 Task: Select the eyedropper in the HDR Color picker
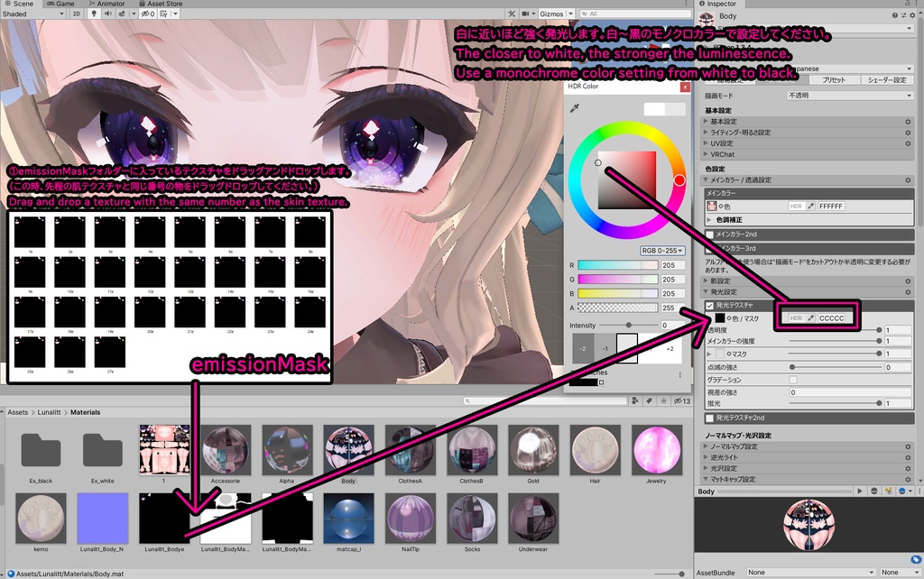point(574,108)
